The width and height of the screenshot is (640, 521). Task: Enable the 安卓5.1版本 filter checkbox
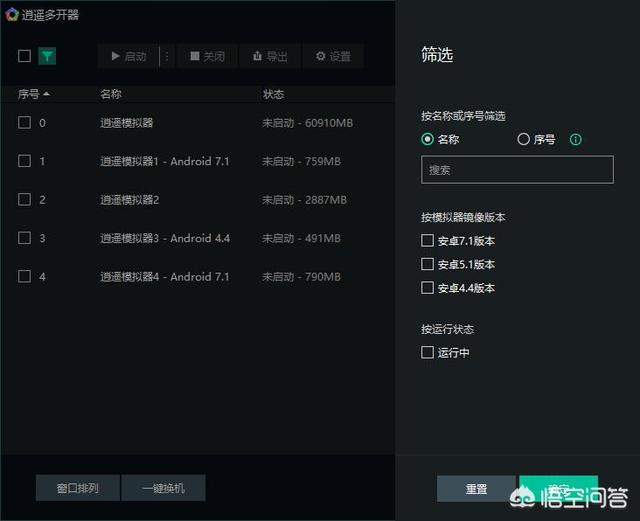tap(428, 265)
